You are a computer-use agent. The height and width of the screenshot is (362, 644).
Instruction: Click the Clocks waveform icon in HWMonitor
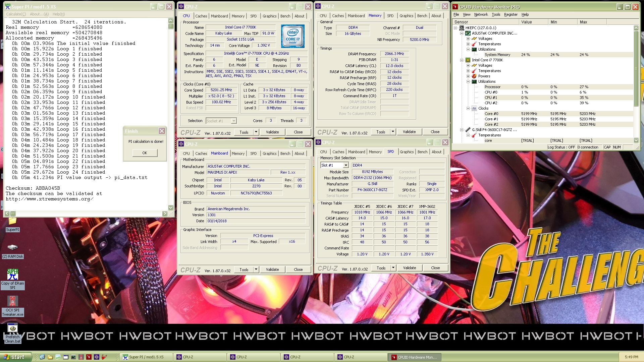474,108
